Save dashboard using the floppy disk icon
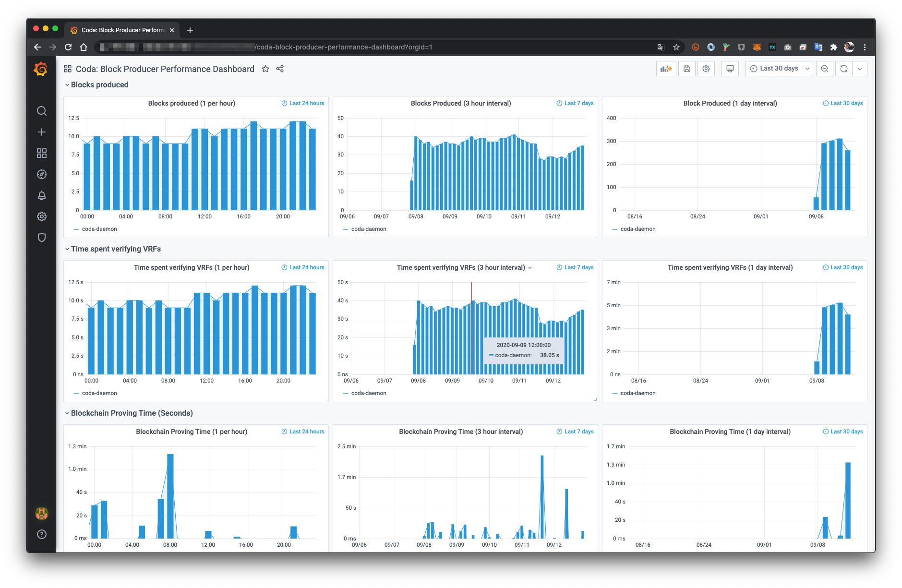Viewport: 902px width, 588px height. click(x=687, y=69)
